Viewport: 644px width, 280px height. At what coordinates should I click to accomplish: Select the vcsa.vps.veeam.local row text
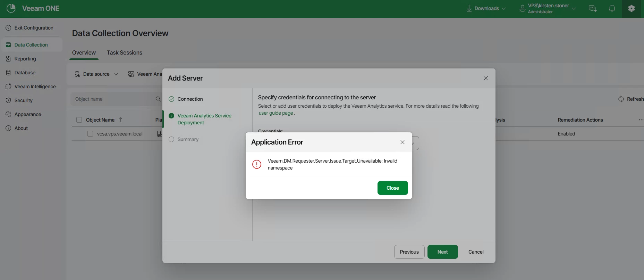(120, 134)
